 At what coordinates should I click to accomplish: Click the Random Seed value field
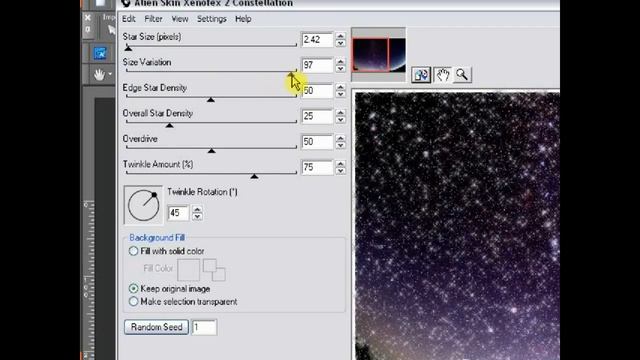[x=204, y=327]
